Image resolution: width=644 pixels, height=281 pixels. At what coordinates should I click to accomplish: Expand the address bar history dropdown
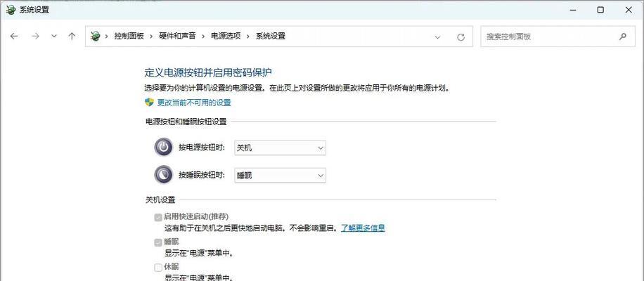437,37
